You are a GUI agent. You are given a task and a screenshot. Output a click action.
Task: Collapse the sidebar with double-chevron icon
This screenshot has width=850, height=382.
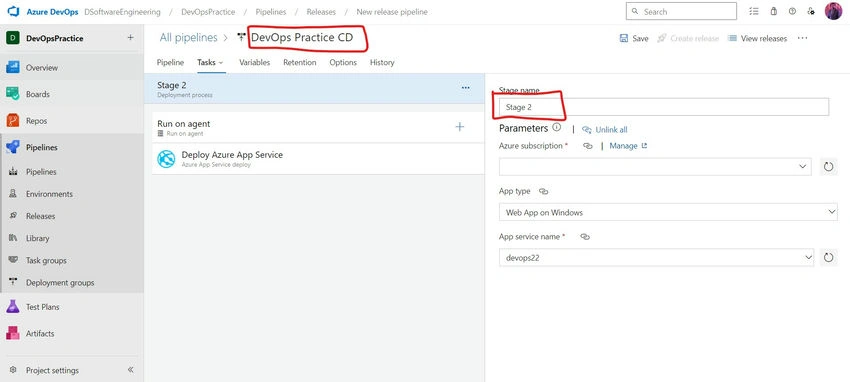coord(131,370)
